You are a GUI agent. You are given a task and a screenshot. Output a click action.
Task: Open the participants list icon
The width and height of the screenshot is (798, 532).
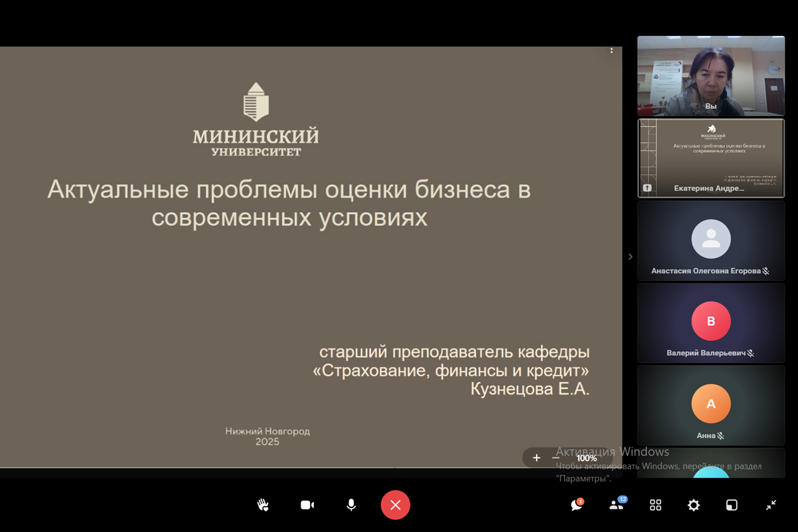[616, 505]
